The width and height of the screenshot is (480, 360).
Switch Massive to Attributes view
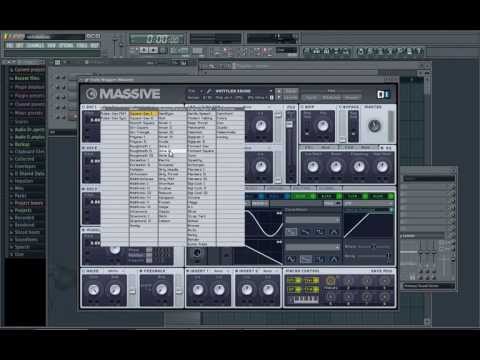click(352, 97)
